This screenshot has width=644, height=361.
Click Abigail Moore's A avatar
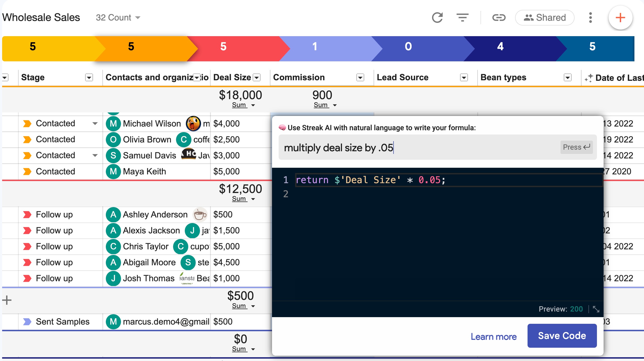click(113, 262)
